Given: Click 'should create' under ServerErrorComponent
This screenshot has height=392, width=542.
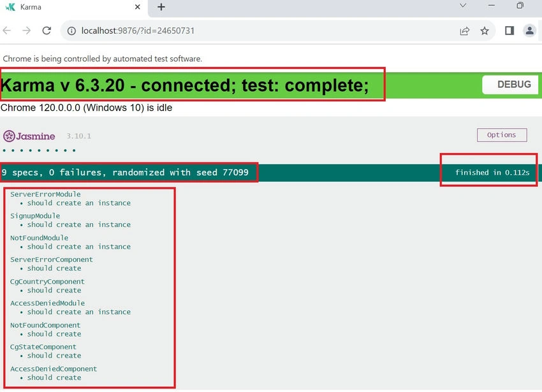Looking at the screenshot, I should pyautogui.click(x=54, y=268).
